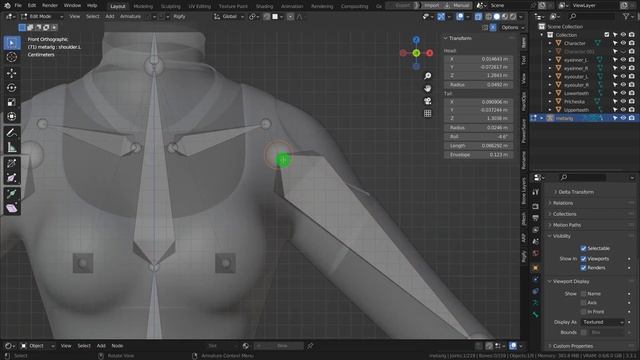Open the Output properties tab icon
This screenshot has height=360, width=640.
[x=536, y=218]
